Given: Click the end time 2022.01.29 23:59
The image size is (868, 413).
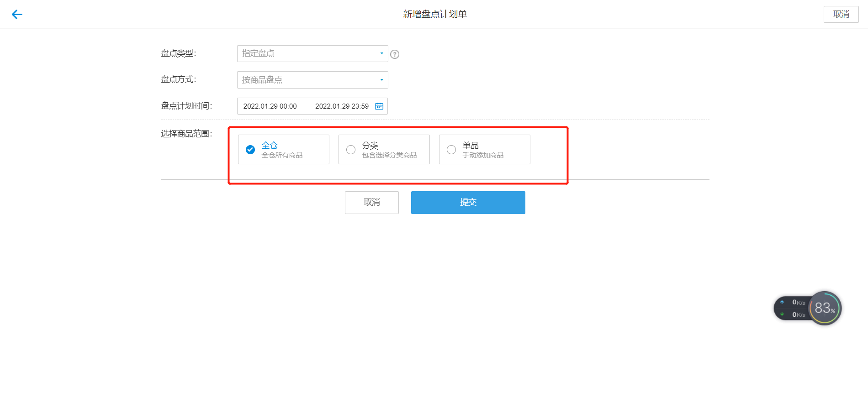Looking at the screenshot, I should click(342, 106).
